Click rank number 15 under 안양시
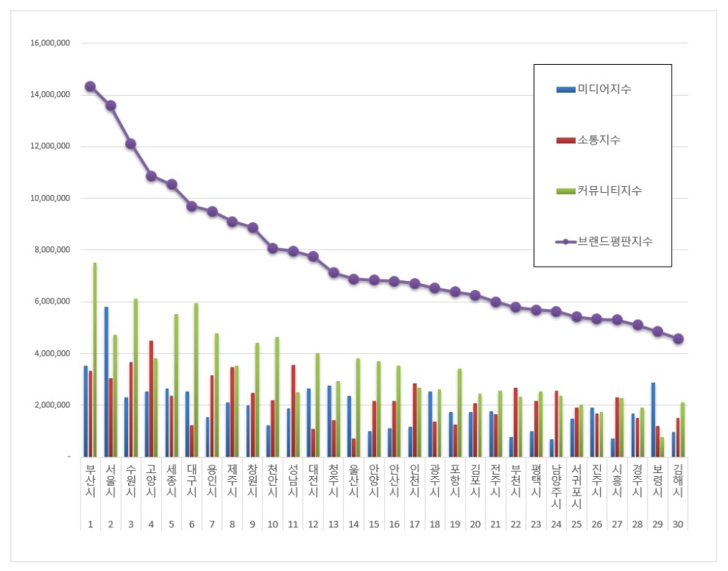 pyautogui.click(x=374, y=524)
